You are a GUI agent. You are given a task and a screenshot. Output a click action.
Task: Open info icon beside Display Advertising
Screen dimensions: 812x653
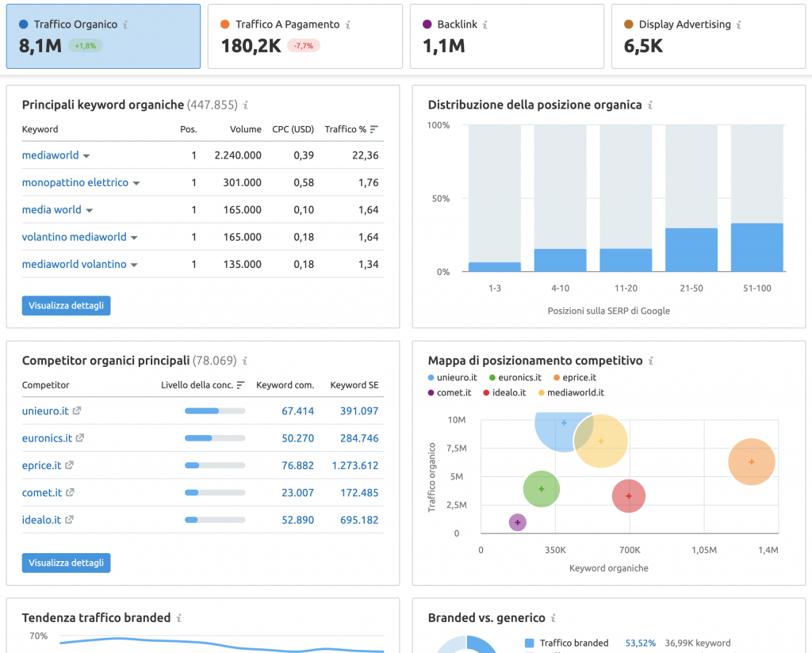[x=739, y=25]
